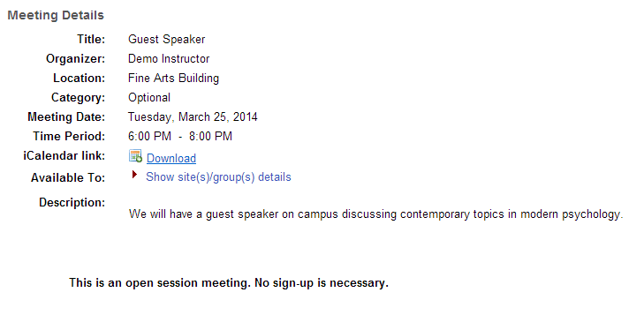
Task: Click the iCalendar download calendar icon
Action: coord(135,156)
